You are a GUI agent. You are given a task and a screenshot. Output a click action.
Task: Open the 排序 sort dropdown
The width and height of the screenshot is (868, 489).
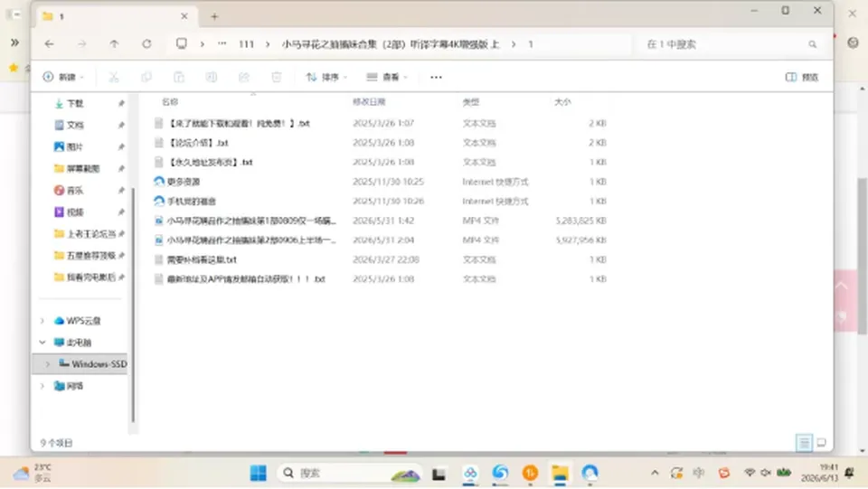pos(326,77)
